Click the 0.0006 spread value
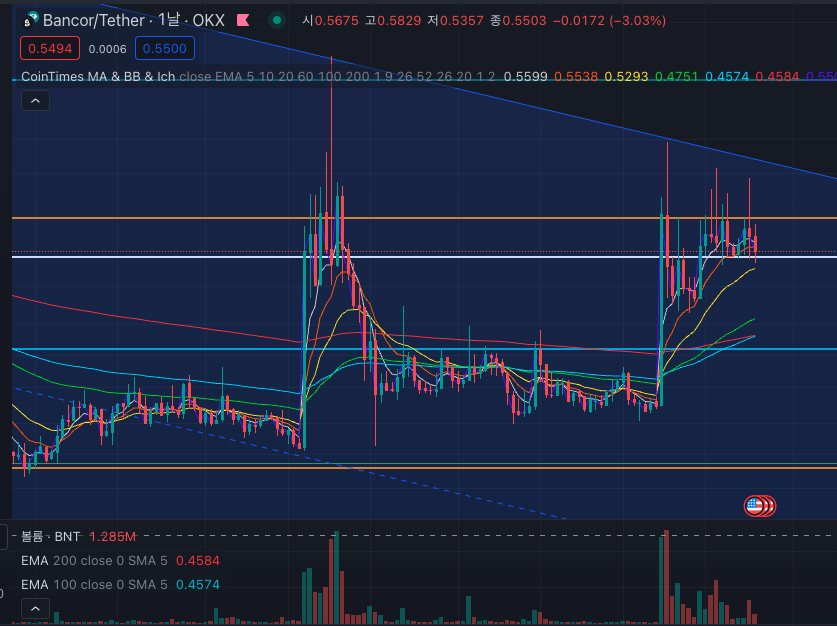Viewport: 837px width, 626px height. click(x=107, y=49)
